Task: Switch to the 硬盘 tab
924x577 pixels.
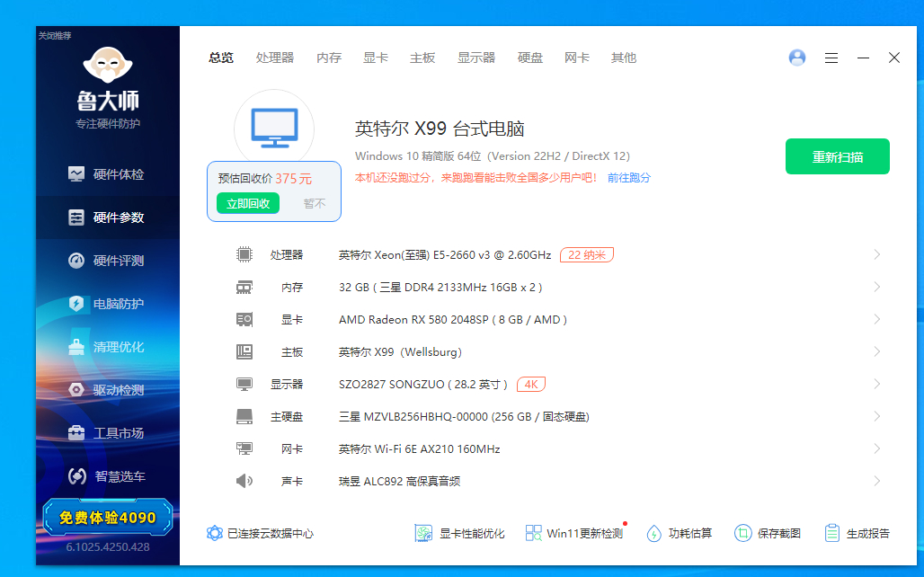Action: [x=529, y=58]
